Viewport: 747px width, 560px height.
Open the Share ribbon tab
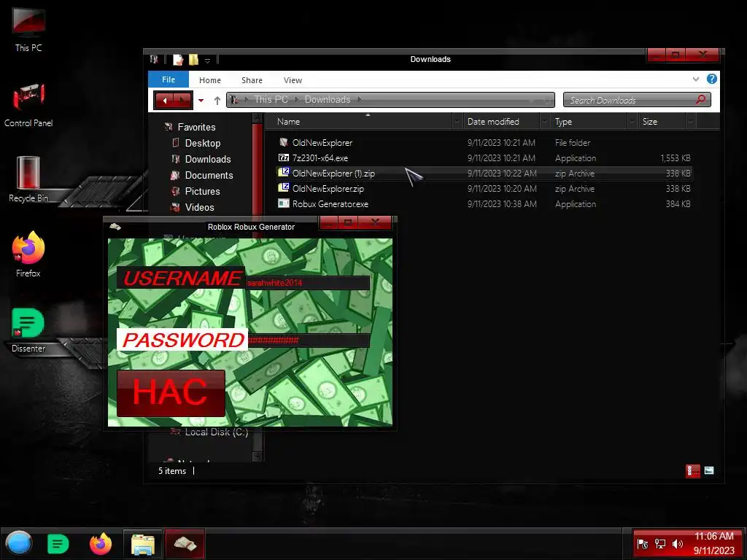click(x=252, y=80)
